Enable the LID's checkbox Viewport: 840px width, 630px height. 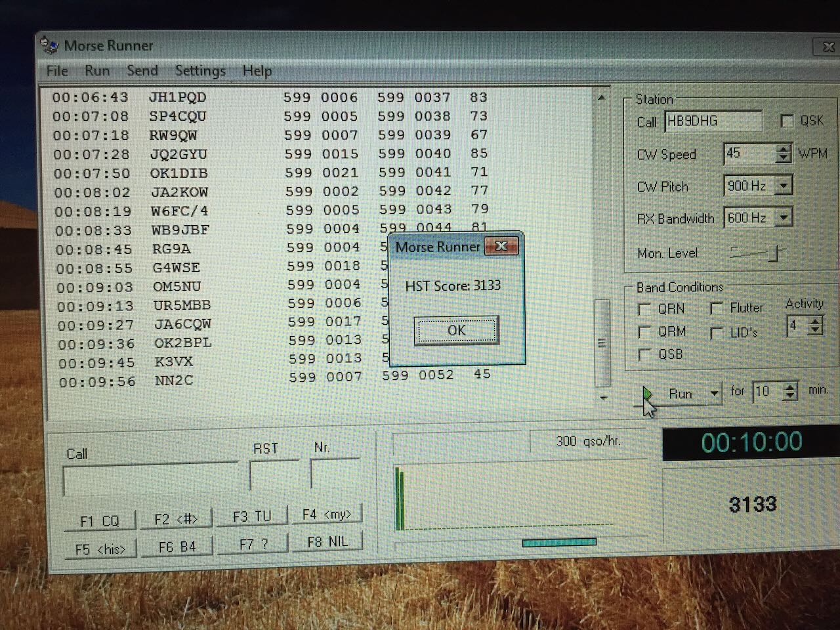tap(717, 333)
